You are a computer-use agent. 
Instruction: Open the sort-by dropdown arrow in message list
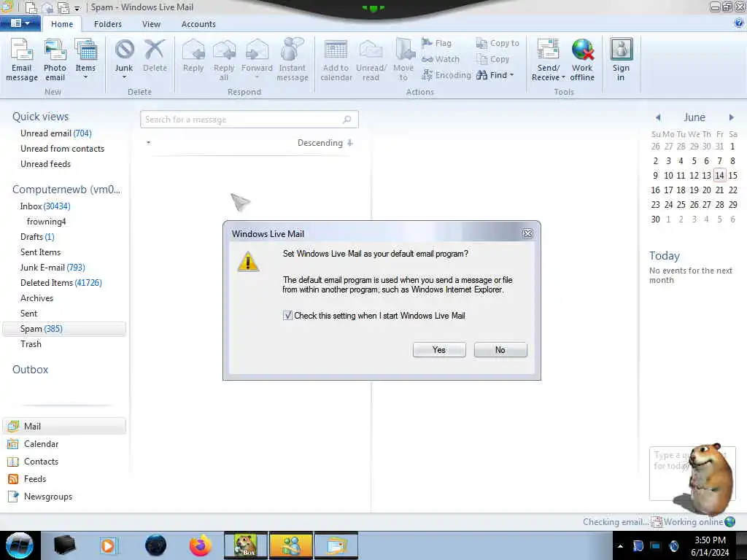point(148,142)
